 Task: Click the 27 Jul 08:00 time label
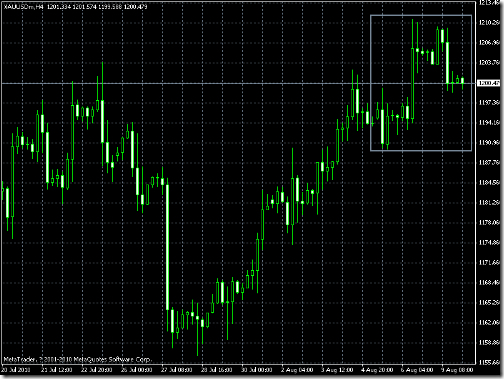click(x=177, y=370)
